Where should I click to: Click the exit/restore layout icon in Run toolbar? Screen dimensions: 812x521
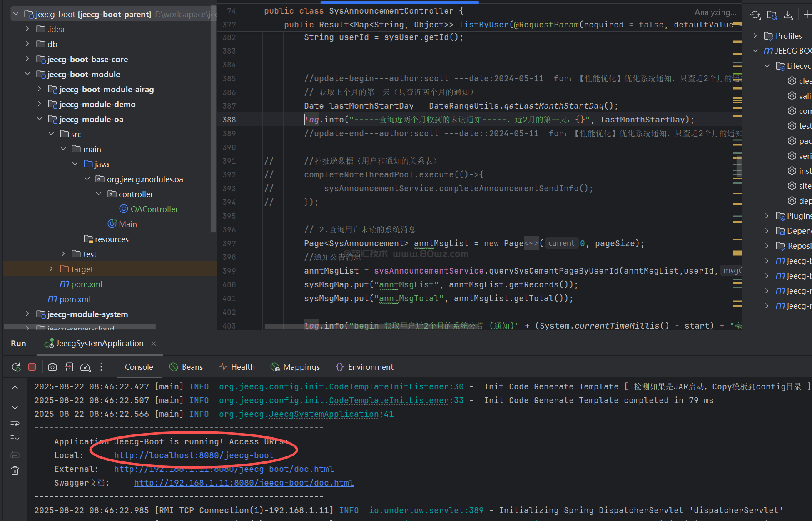69,367
